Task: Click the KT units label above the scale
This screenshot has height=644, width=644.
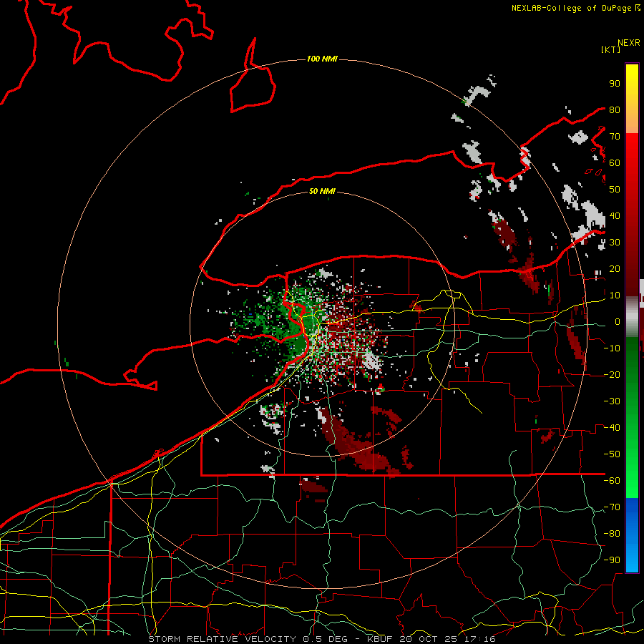Action: pyautogui.click(x=611, y=49)
